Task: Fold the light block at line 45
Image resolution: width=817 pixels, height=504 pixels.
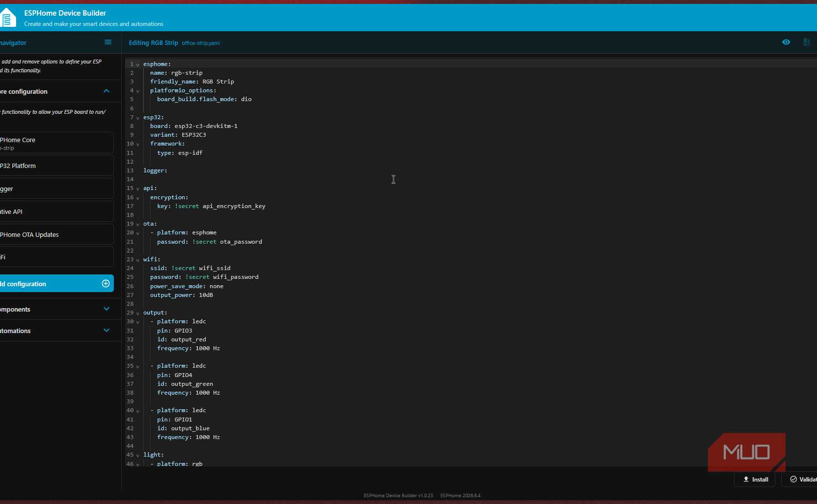Action: coord(138,455)
